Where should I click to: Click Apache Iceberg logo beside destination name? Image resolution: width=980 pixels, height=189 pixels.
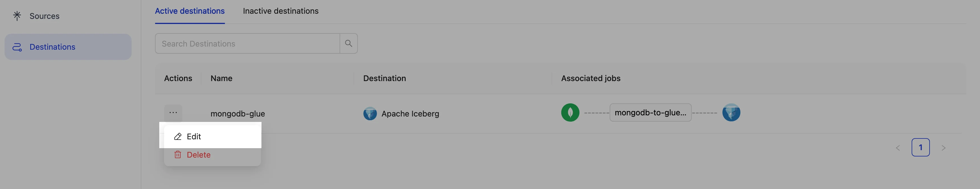pyautogui.click(x=370, y=114)
